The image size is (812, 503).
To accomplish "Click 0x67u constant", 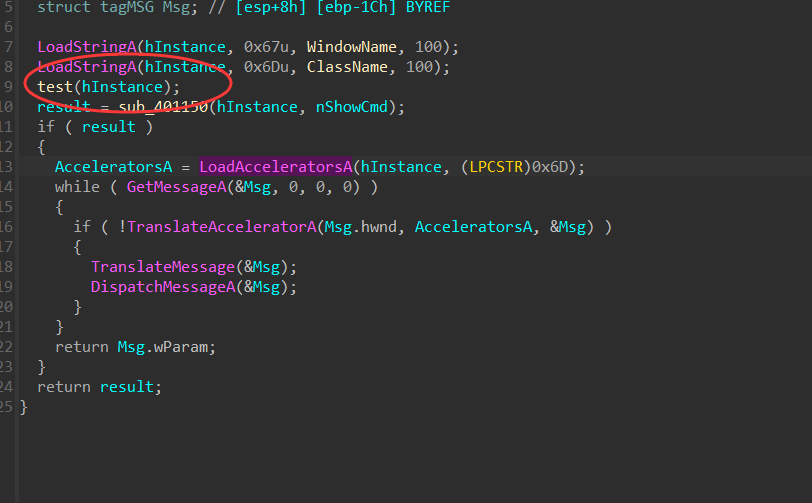I will 266,47.
